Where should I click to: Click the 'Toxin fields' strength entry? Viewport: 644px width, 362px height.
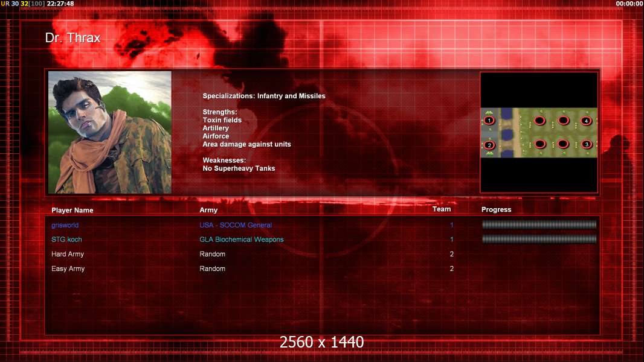point(222,120)
